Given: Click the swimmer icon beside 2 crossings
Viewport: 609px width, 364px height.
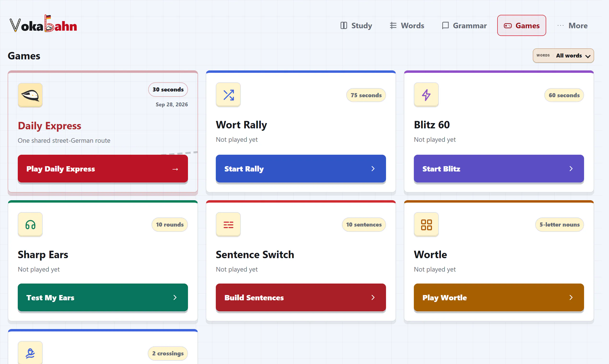Looking at the screenshot, I should [30, 353].
